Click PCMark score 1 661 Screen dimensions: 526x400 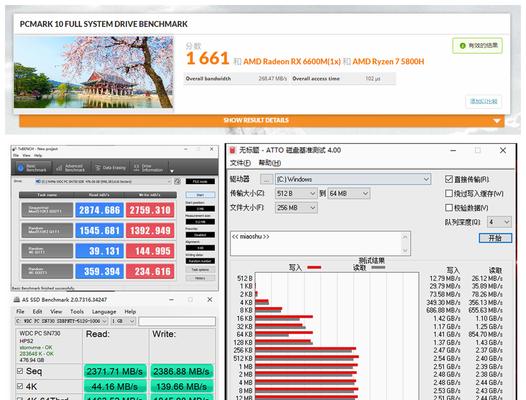tap(208, 59)
